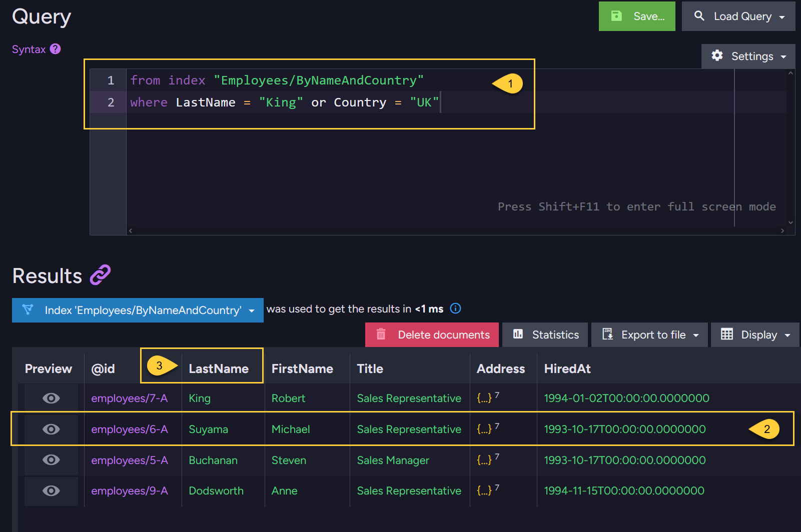This screenshot has width=801, height=532.
Task: Select the 'Michael' FirstName cell
Action: click(291, 429)
